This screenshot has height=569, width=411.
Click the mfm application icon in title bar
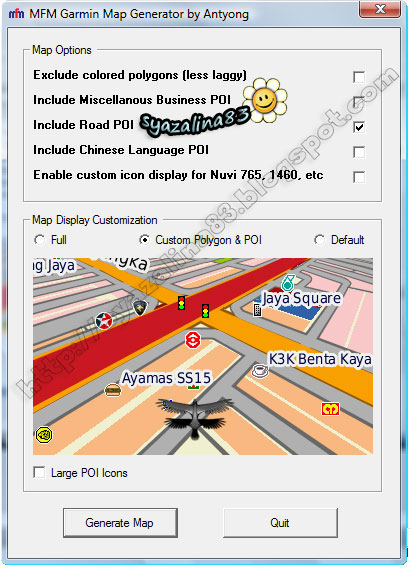[16, 14]
